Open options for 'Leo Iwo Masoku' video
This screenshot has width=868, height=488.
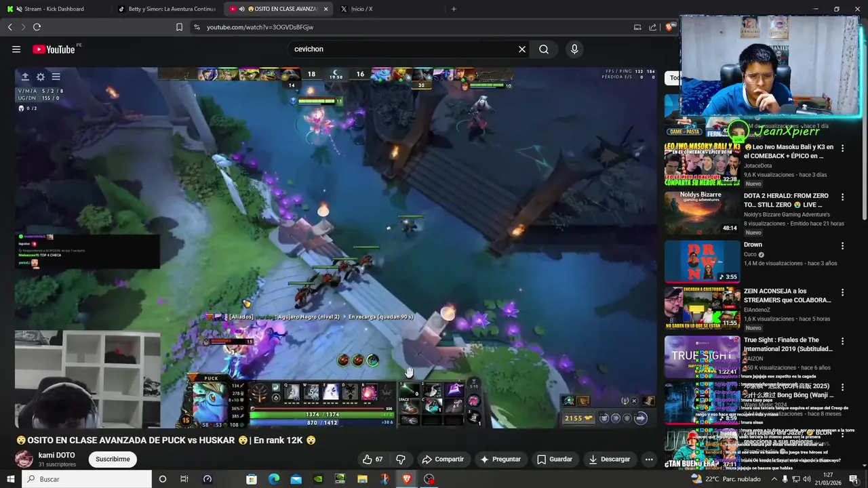click(842, 148)
